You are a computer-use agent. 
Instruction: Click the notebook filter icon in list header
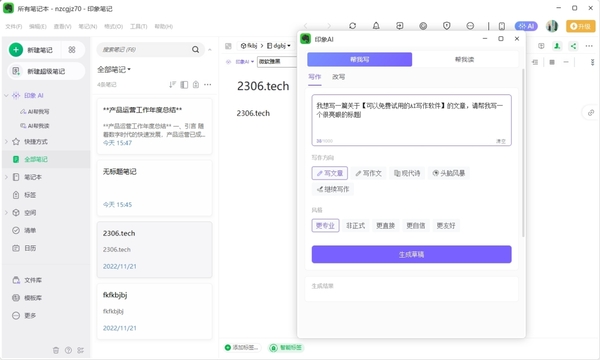coord(196,85)
